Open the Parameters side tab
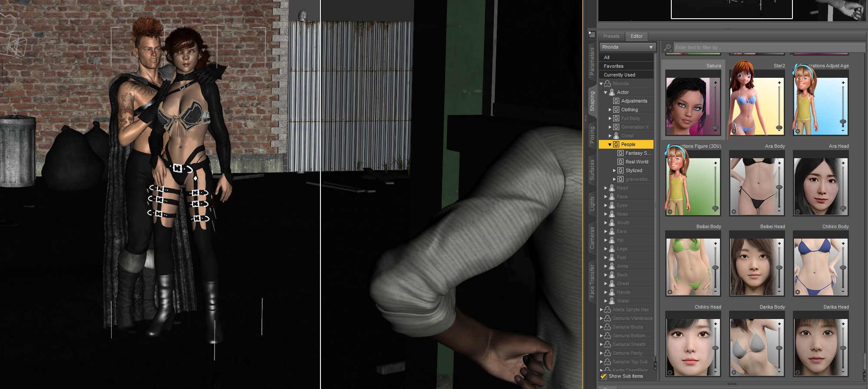 coord(592,61)
